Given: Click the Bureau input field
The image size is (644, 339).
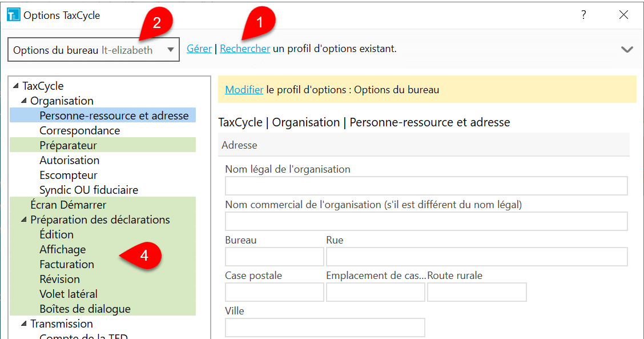Looking at the screenshot, I should [275, 257].
